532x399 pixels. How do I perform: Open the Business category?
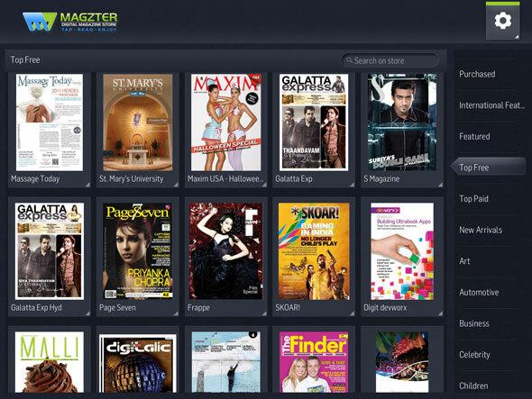[474, 323]
